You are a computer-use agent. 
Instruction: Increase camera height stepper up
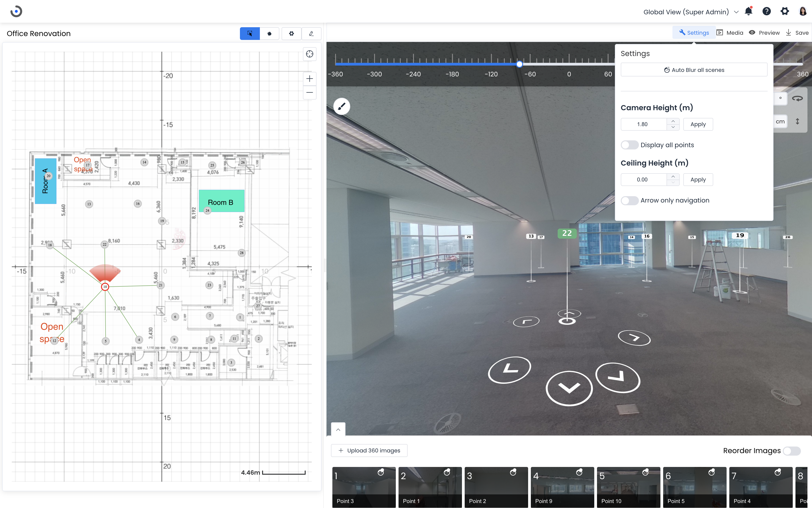point(673,121)
